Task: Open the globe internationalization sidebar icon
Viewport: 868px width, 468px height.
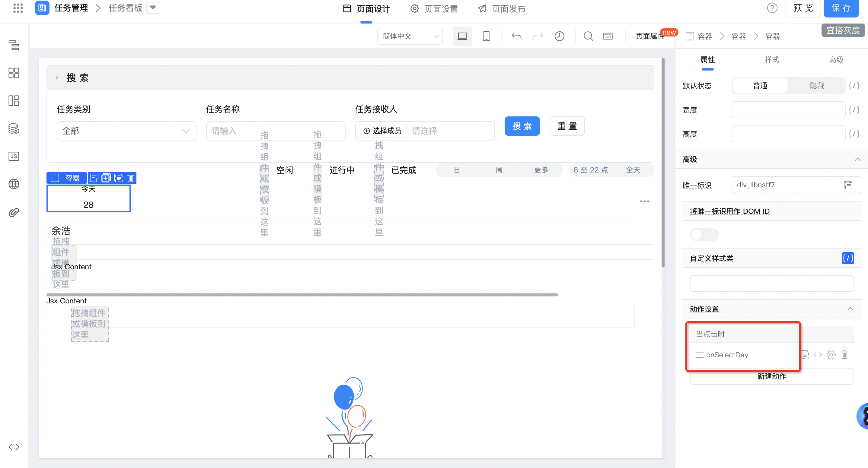Action: coord(14,184)
